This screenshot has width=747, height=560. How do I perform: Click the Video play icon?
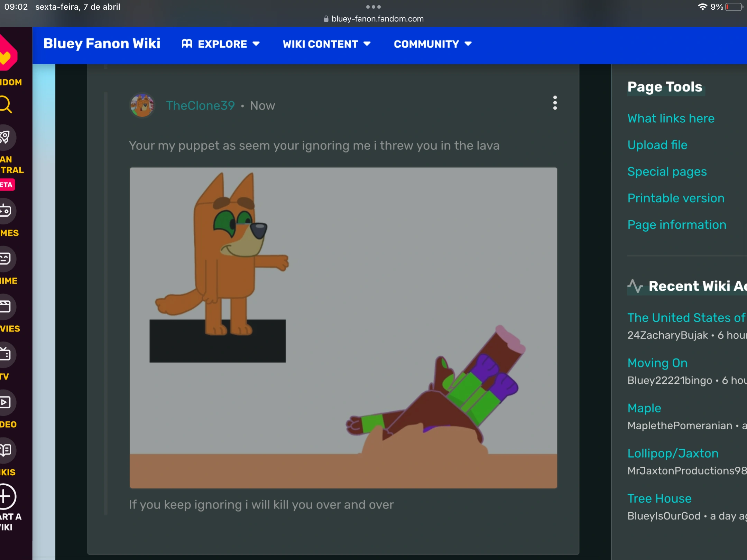point(6,402)
